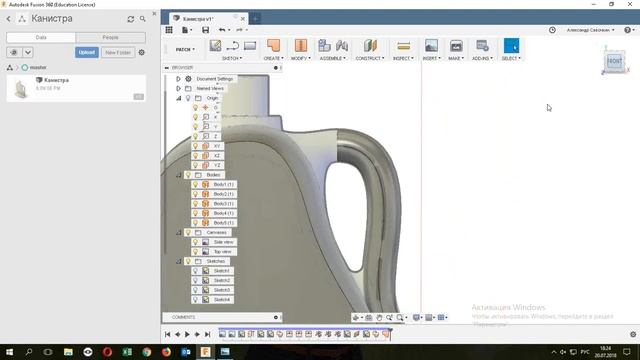Open timeline settings gear

point(633,334)
